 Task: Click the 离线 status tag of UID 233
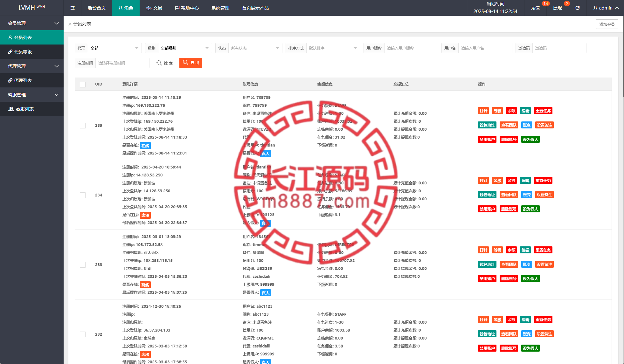tap(145, 285)
